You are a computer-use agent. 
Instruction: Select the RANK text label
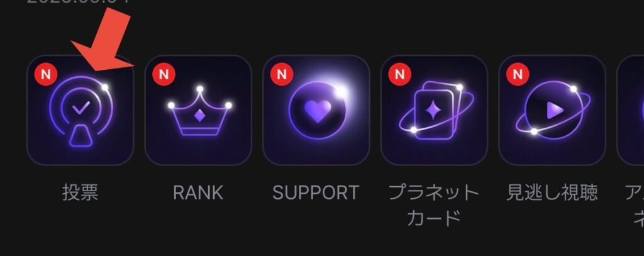pos(198,192)
